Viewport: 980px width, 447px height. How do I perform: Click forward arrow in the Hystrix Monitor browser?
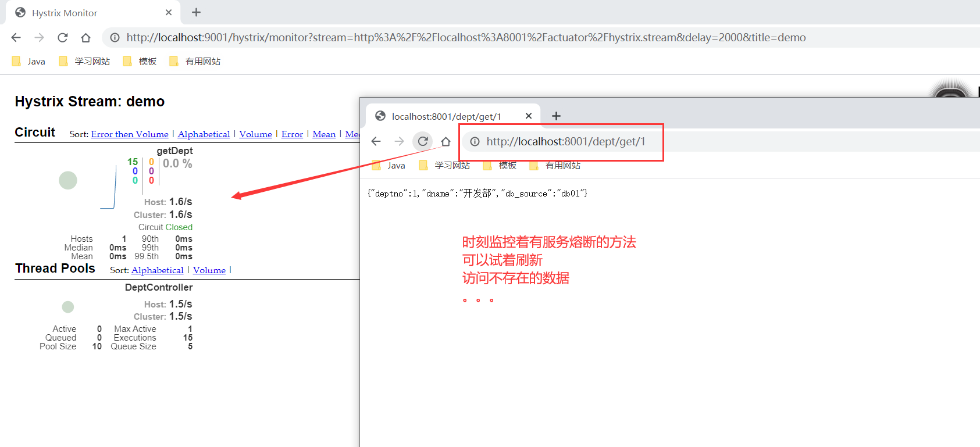click(x=40, y=38)
